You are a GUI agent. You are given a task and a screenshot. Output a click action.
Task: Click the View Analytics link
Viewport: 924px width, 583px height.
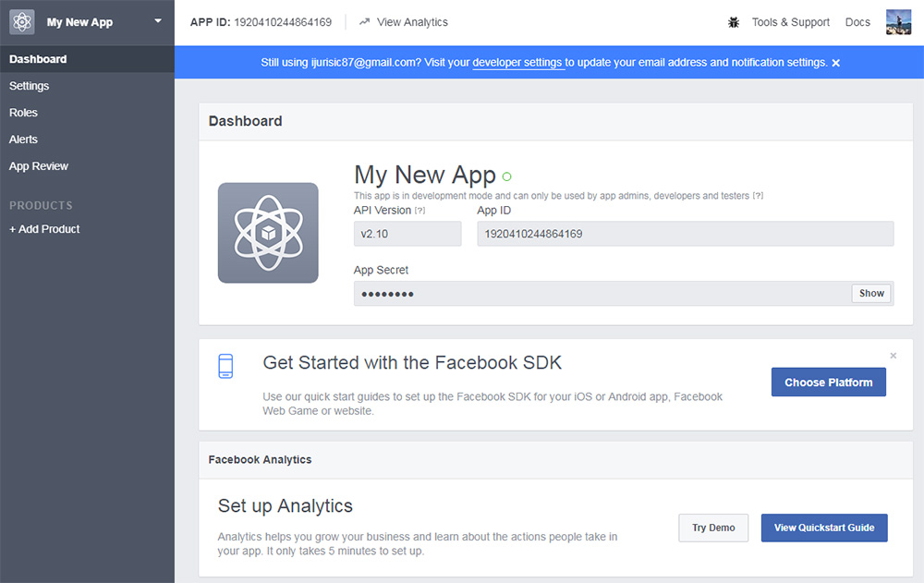(x=412, y=22)
